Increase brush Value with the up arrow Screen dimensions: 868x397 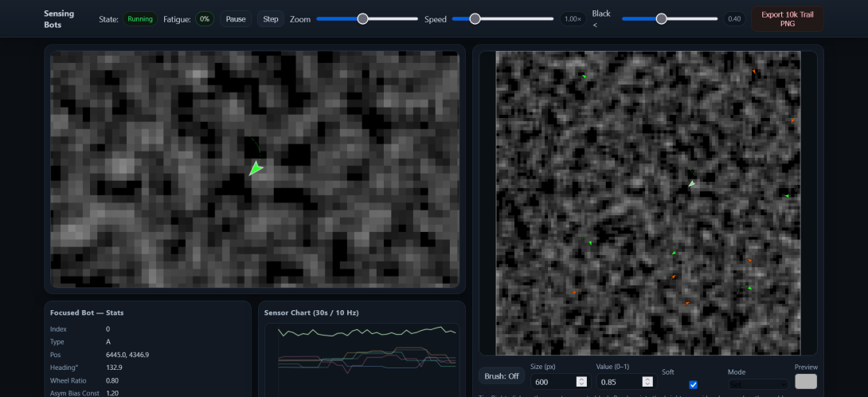647,379
